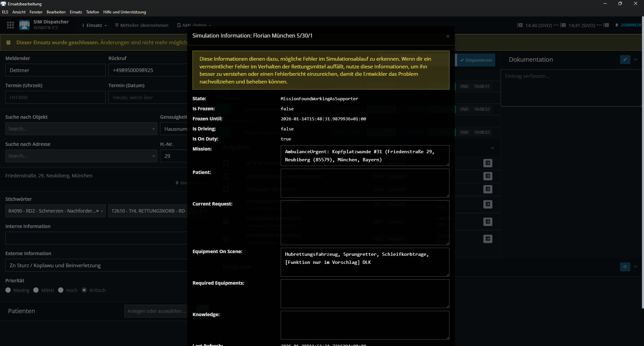Open the app grid launcher icon
This screenshot has width=644, height=346.
(10, 25)
